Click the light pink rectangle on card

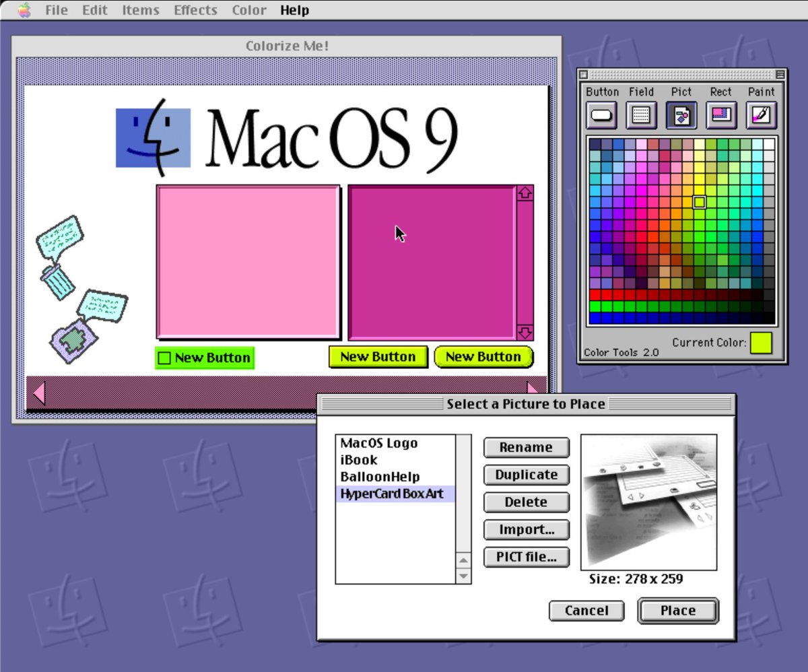tap(248, 262)
